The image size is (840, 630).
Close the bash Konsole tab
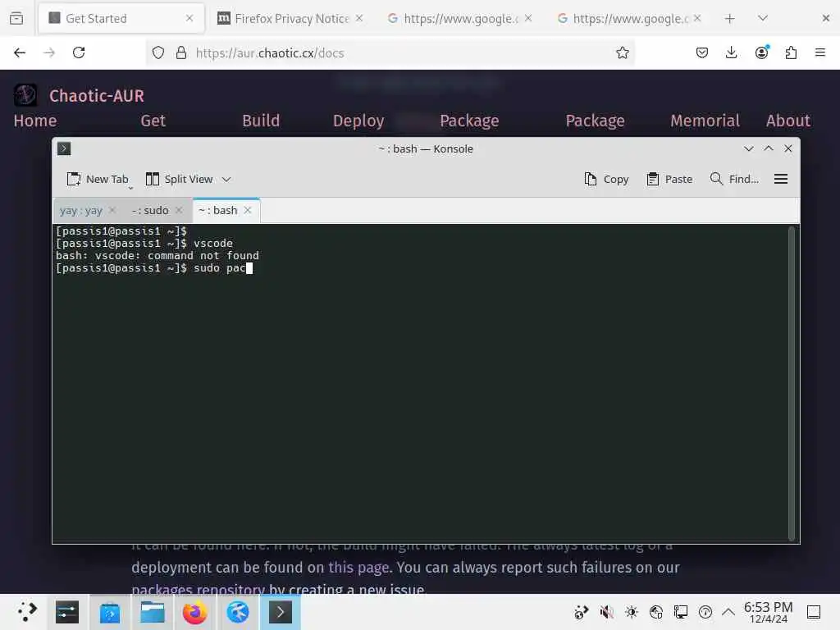(248, 210)
